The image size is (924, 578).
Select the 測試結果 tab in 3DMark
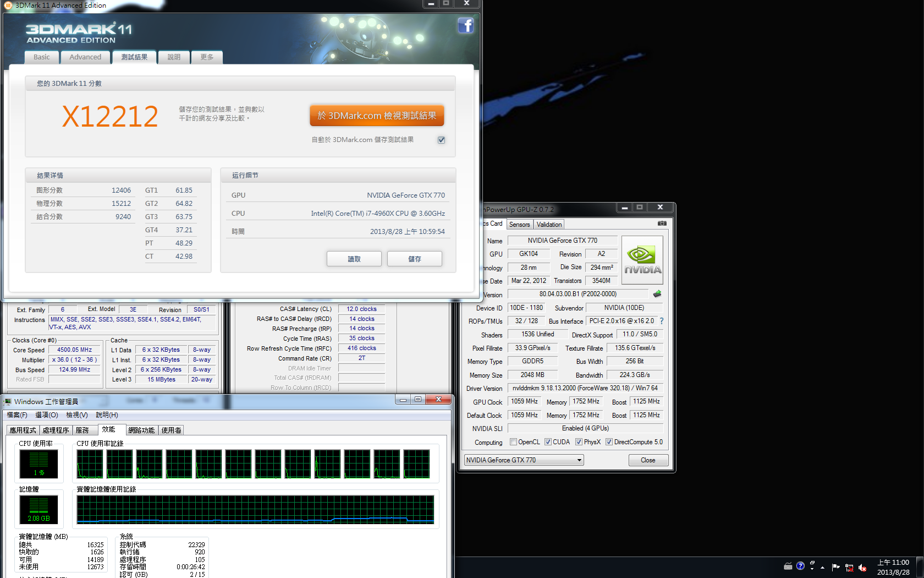tap(134, 57)
